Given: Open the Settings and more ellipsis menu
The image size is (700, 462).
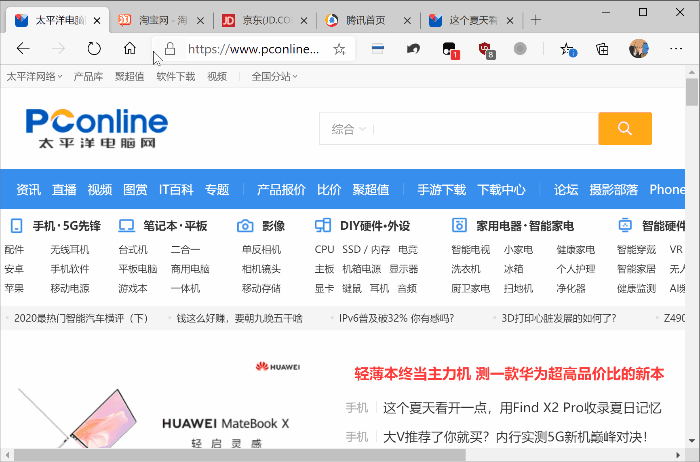Looking at the screenshot, I should (676, 48).
